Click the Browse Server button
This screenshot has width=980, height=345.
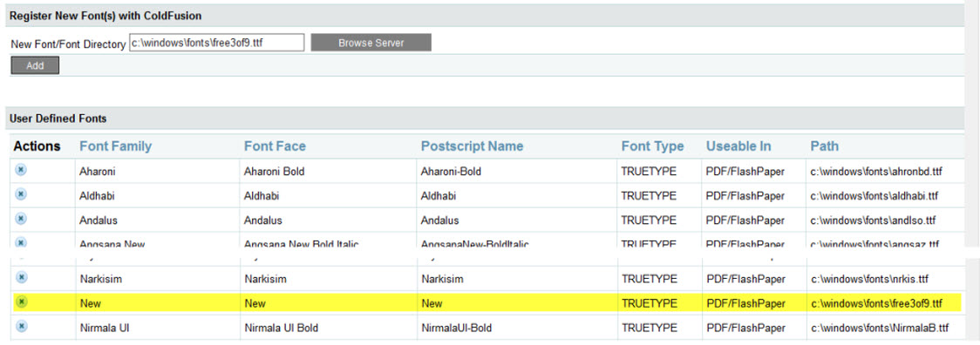pyautogui.click(x=371, y=43)
